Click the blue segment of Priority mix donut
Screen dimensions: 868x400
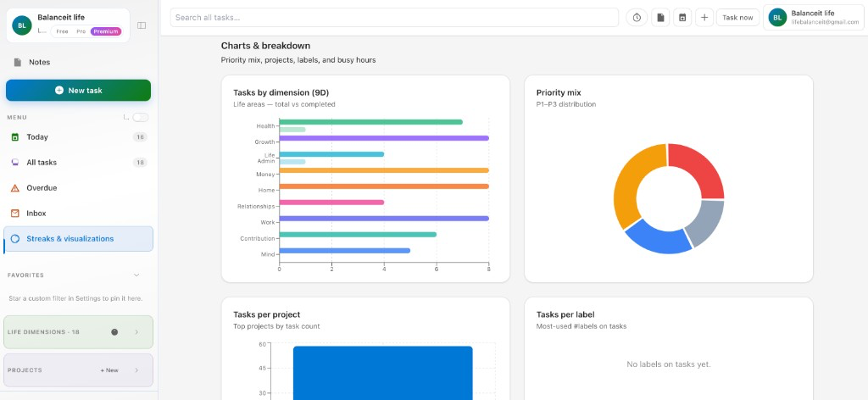point(656,238)
